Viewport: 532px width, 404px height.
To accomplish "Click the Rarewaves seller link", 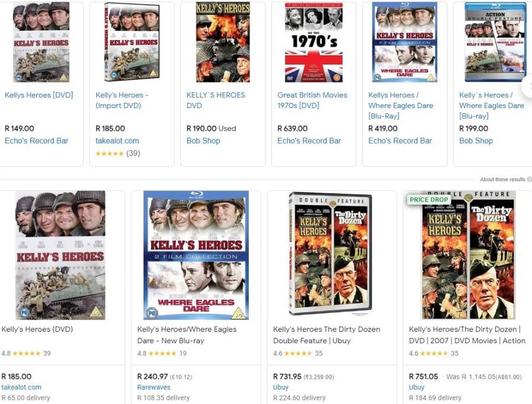I will pos(154,387).
